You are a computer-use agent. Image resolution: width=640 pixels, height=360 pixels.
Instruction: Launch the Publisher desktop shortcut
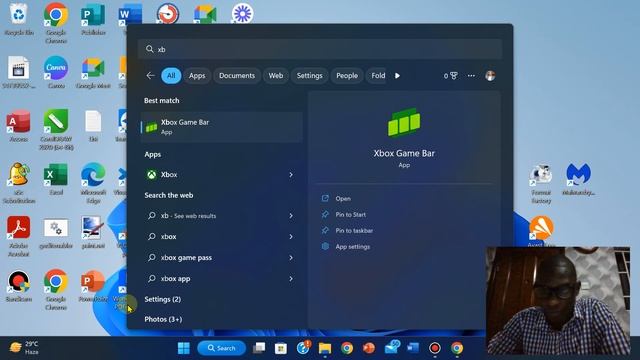pyautogui.click(x=93, y=19)
